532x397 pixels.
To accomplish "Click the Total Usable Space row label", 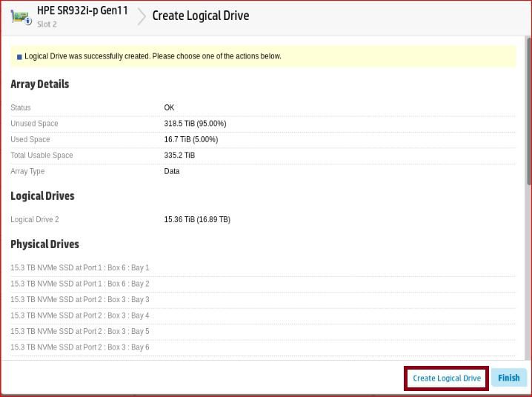I will coord(41,156).
